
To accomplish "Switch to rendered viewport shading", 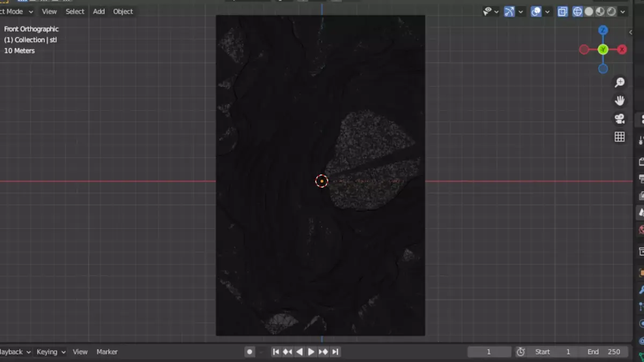I will tap(611, 11).
